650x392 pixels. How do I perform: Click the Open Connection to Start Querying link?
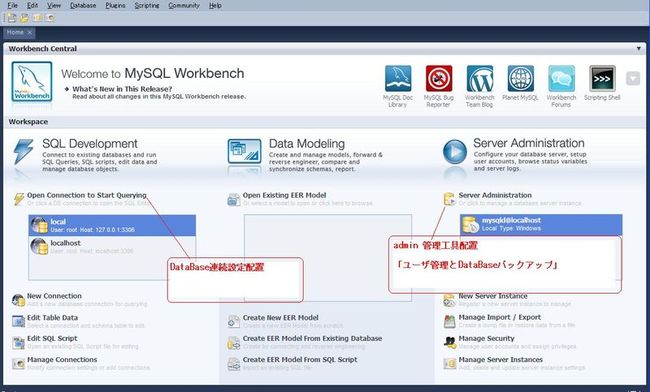[87, 195]
